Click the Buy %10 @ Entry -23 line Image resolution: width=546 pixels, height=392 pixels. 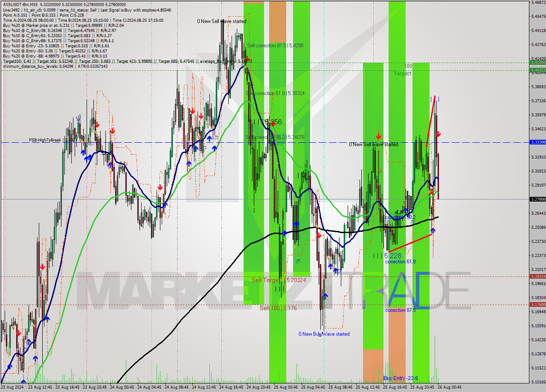56,46
